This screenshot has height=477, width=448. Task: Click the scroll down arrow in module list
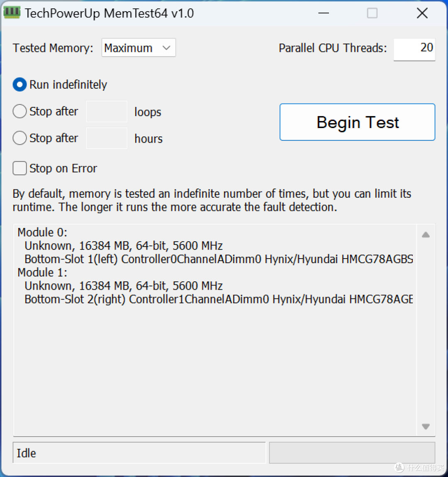coord(426,426)
